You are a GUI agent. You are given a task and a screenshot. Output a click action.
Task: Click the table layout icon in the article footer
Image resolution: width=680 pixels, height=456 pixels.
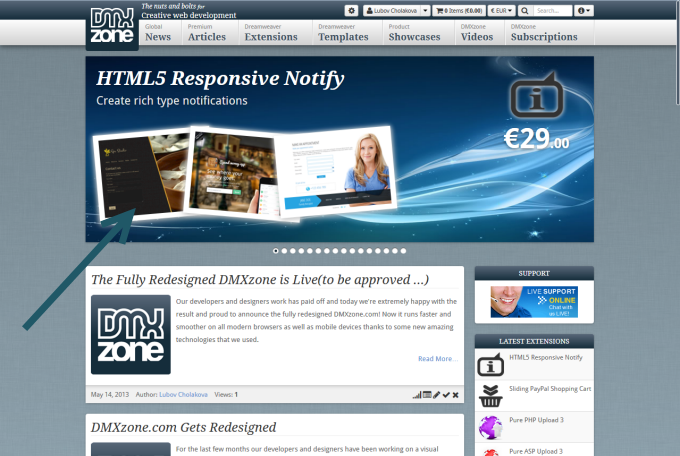point(427,395)
